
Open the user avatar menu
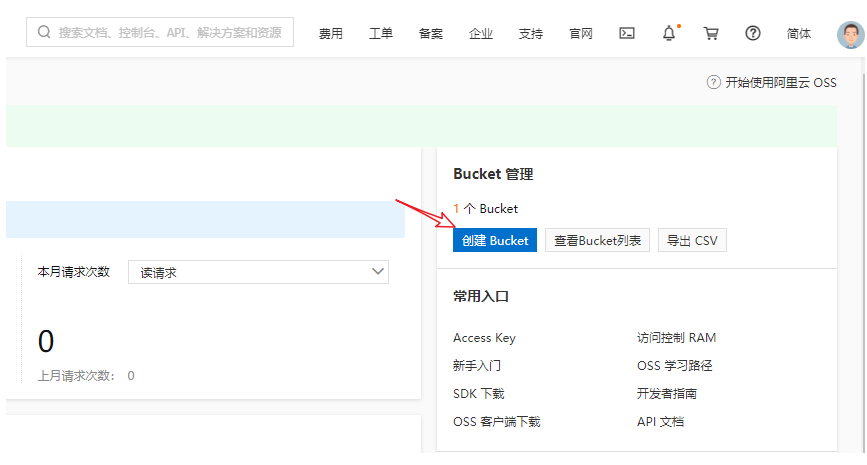[850, 35]
